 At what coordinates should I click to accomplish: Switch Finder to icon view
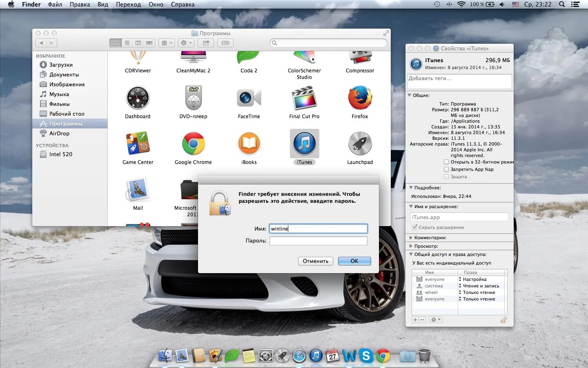[x=116, y=43]
